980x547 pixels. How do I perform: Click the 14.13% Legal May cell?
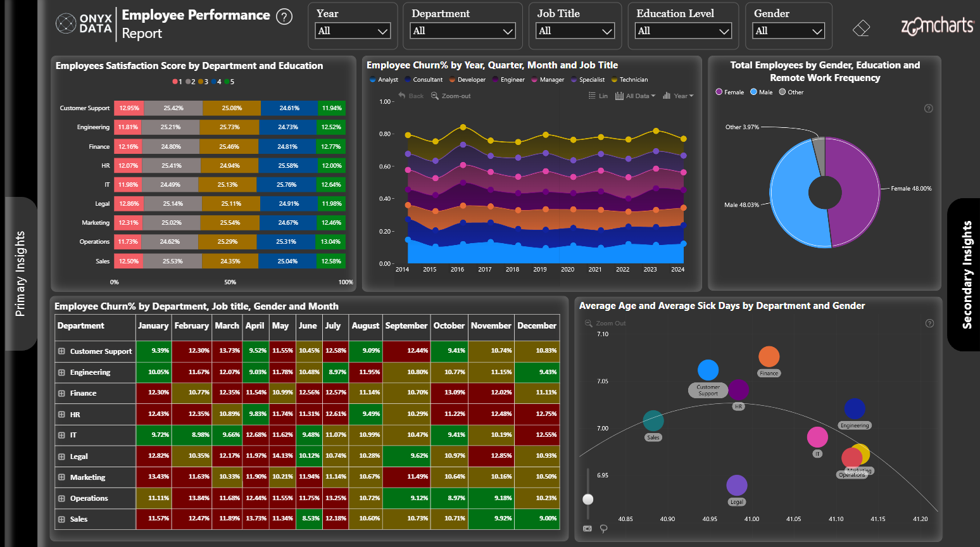pos(282,456)
